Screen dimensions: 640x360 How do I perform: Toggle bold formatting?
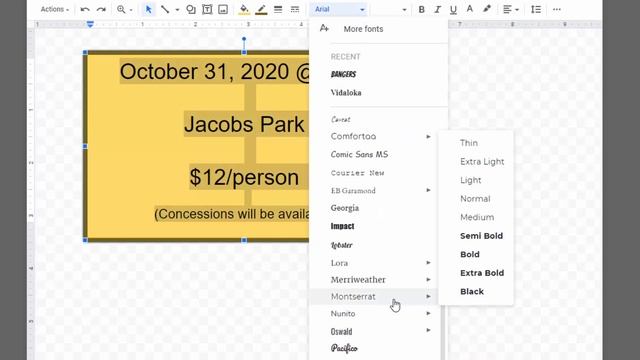pyautogui.click(x=421, y=9)
